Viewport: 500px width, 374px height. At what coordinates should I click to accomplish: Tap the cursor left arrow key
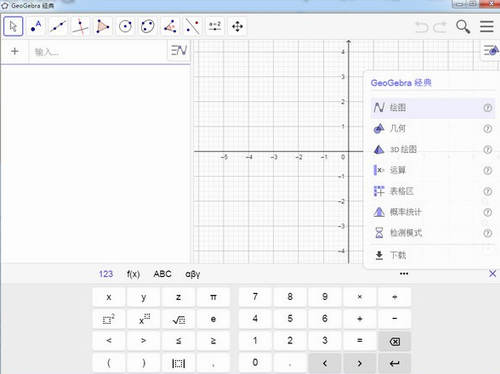tap(325, 363)
